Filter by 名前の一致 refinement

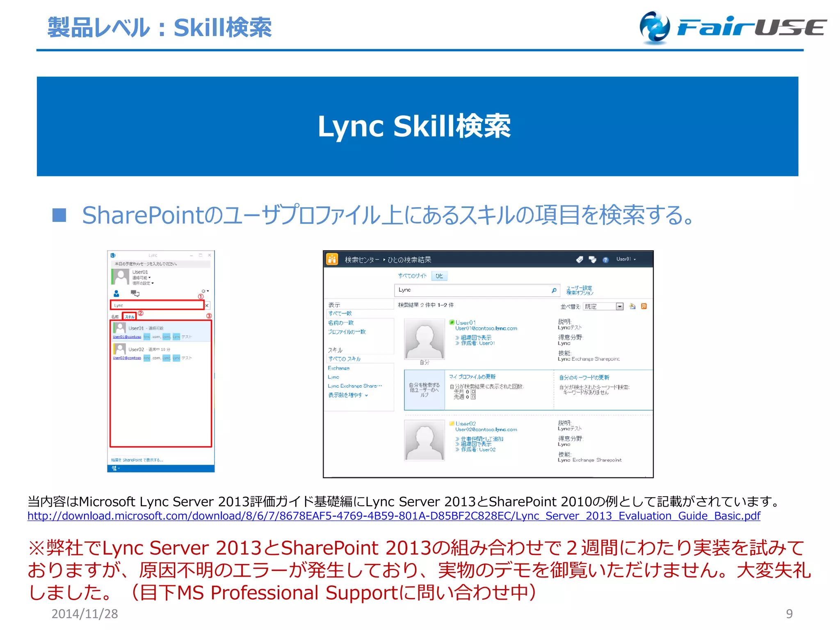pos(341,323)
